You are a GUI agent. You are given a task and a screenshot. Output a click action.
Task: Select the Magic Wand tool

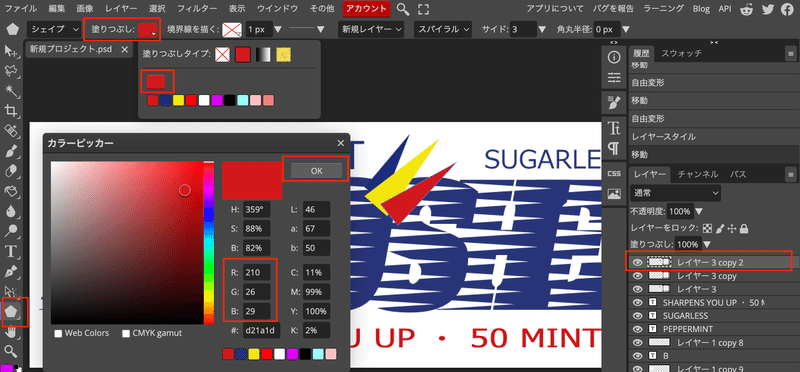(11, 91)
